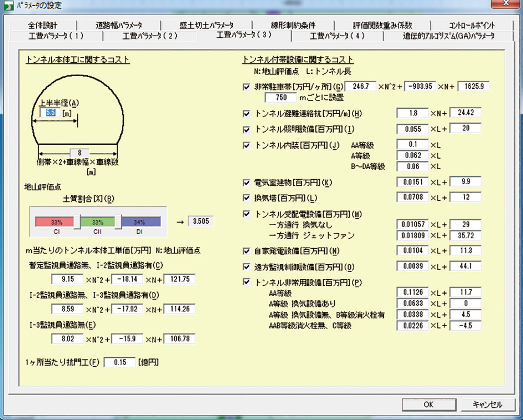523x420 pixels.
Task: Click the 地山評価点 result field 3.505
Action: point(201,221)
